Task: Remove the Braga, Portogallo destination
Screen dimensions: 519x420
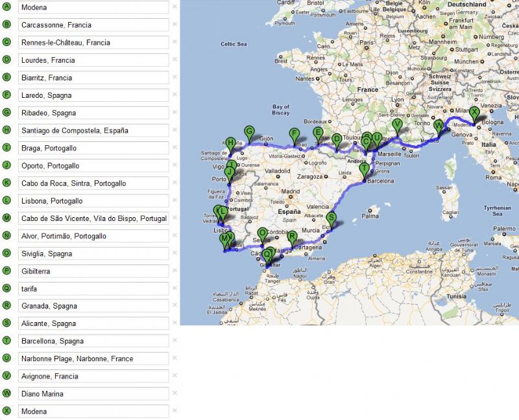Action: [x=175, y=148]
